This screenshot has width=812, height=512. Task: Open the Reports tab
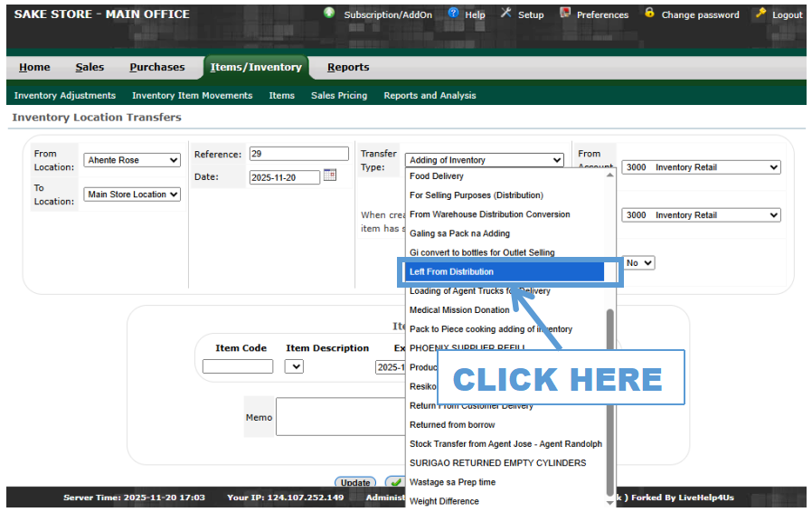pyautogui.click(x=348, y=67)
